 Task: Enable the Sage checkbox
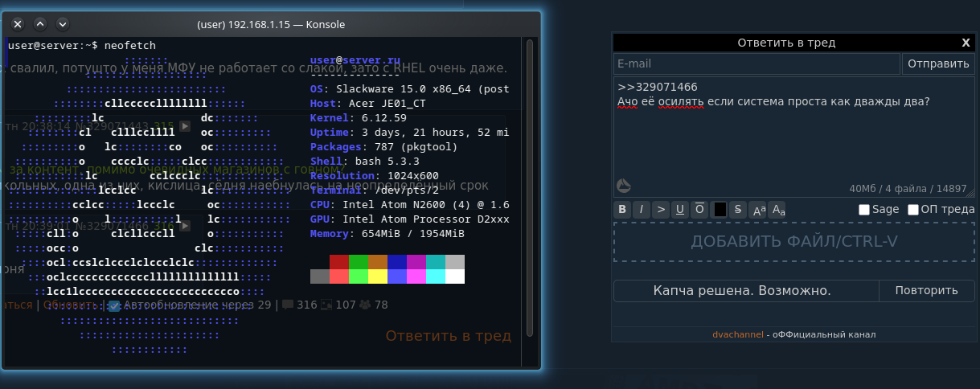pyautogui.click(x=864, y=210)
